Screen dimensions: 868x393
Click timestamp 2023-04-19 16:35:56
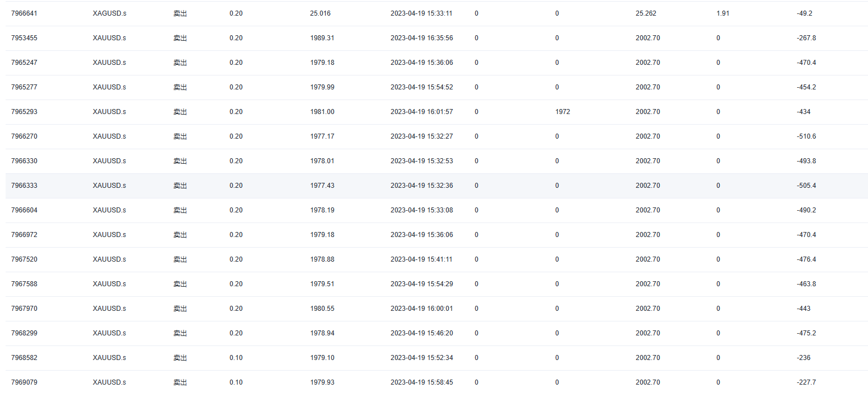click(422, 38)
